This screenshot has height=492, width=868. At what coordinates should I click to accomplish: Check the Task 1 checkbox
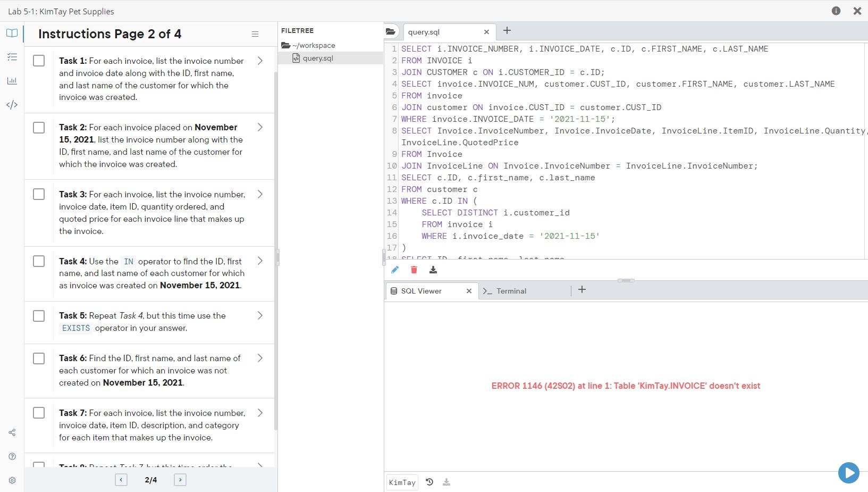pyautogui.click(x=39, y=61)
